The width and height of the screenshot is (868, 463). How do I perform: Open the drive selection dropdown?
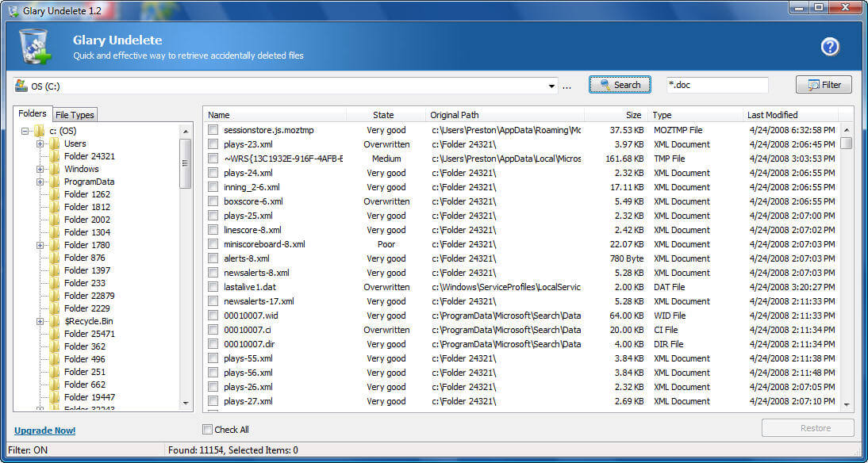point(551,84)
